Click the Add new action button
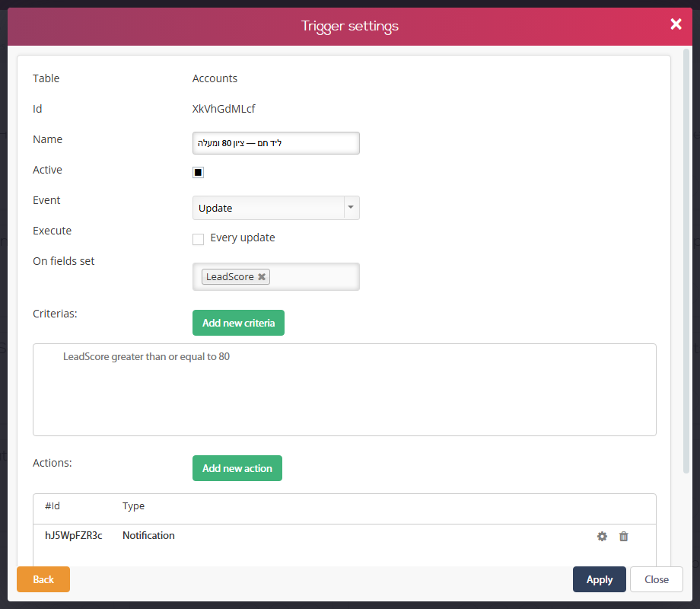 (237, 468)
